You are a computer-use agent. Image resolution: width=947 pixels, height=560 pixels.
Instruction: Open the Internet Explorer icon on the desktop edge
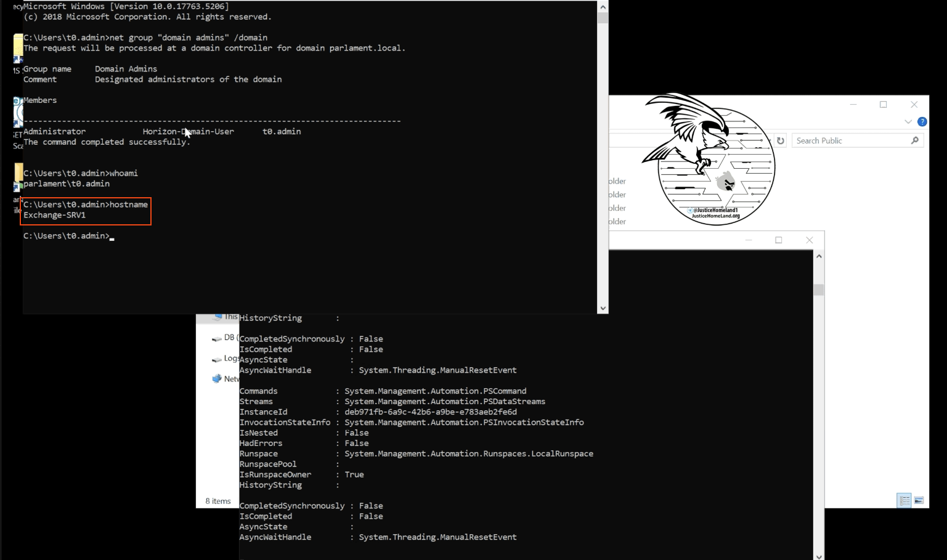click(x=17, y=102)
